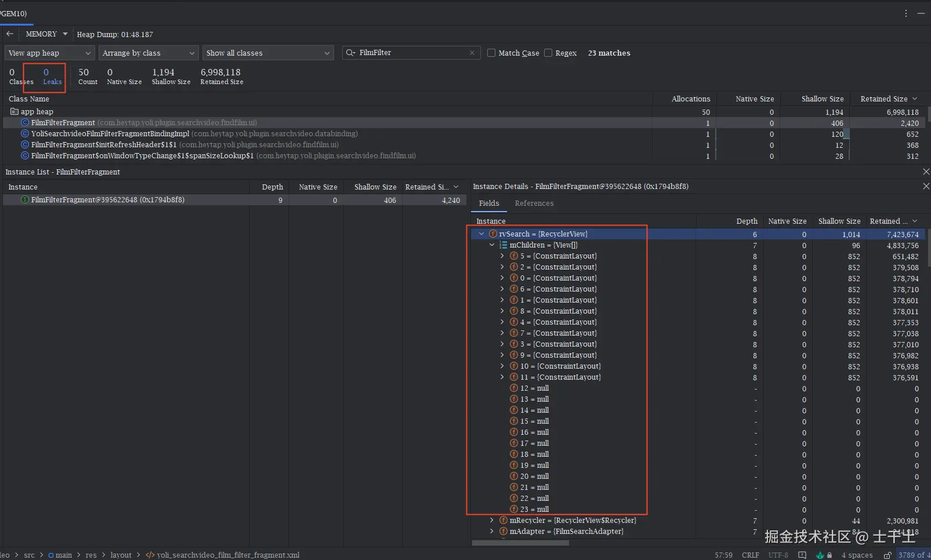Minimize the profiler tool window

tap(921, 13)
